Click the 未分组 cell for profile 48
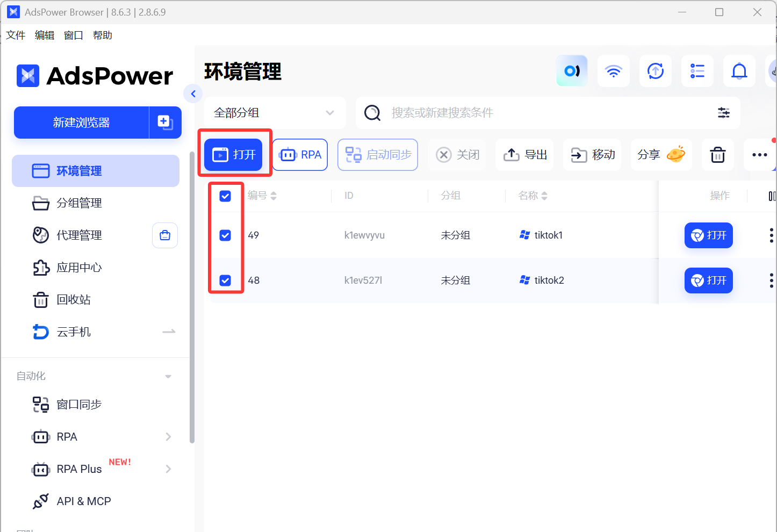 point(456,281)
